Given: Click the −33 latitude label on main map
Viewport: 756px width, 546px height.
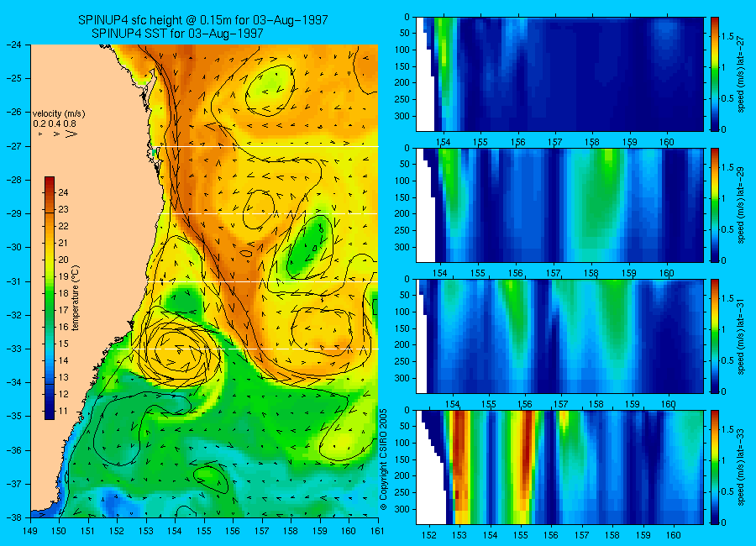Looking at the screenshot, I should point(13,349).
